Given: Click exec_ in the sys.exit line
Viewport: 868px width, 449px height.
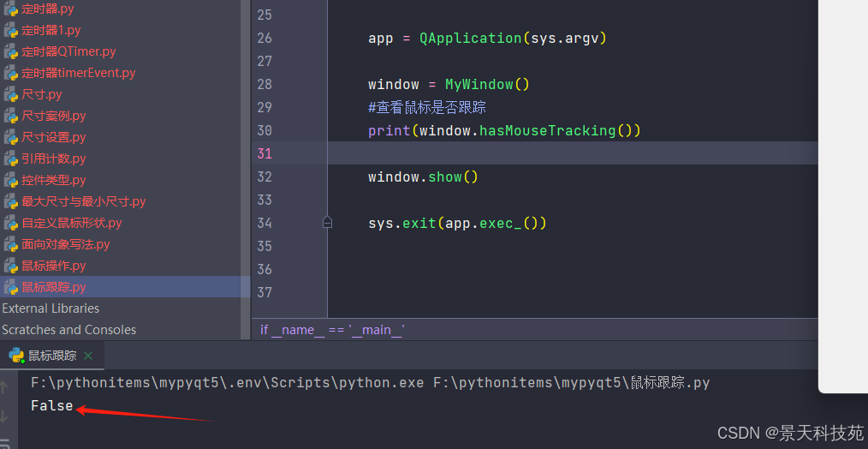Looking at the screenshot, I should [x=501, y=223].
